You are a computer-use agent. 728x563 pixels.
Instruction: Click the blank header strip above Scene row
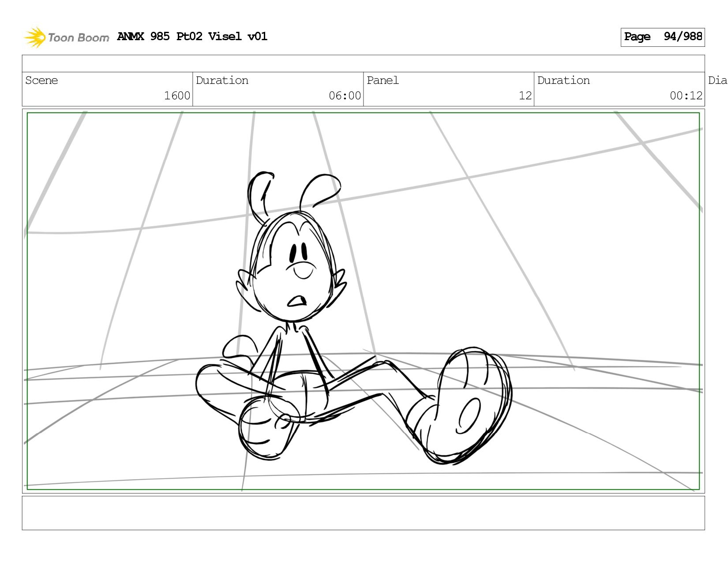point(363,64)
